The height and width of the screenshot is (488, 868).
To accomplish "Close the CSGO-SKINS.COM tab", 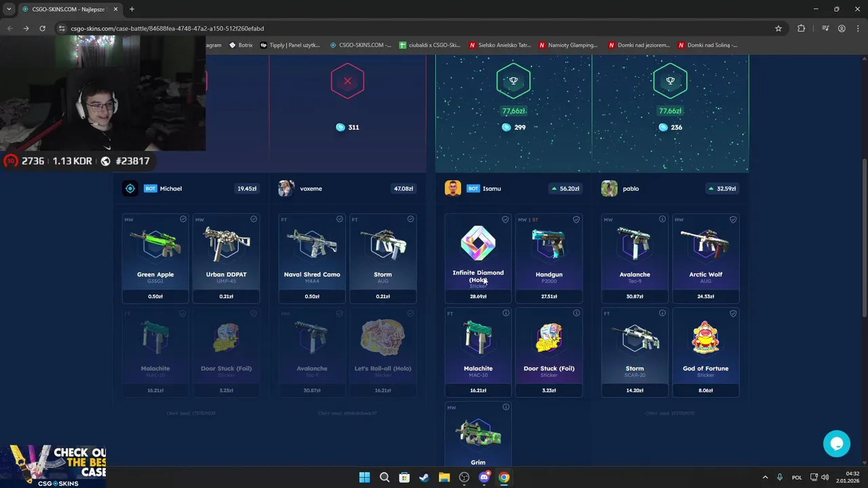I will coord(115,9).
